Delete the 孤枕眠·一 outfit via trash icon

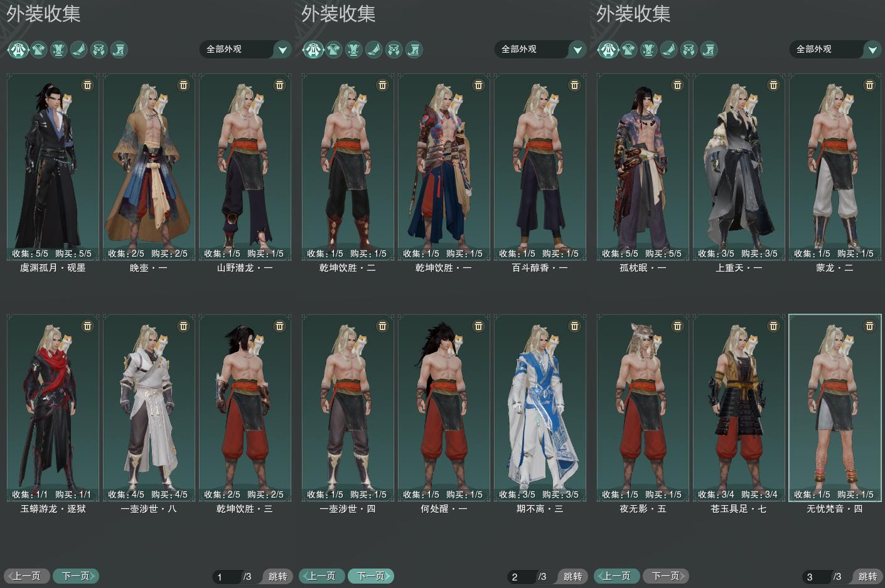coord(677,85)
